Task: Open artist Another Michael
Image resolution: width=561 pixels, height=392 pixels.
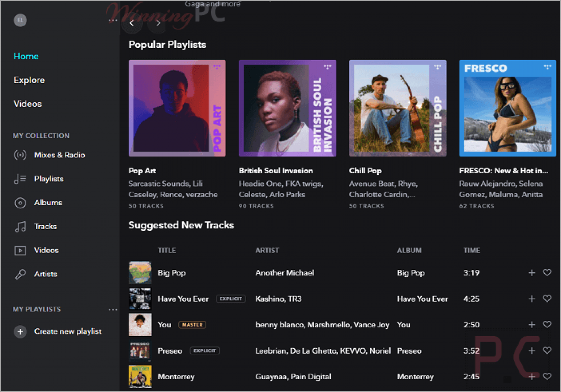Action: (285, 273)
